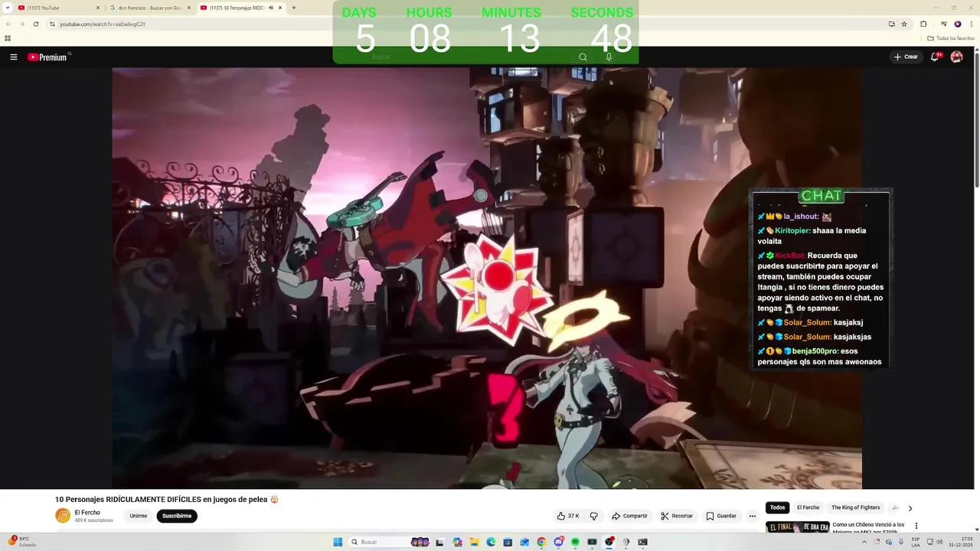Click the install/cast icon in address bar
Screen dimensions: 980x551
point(891,24)
